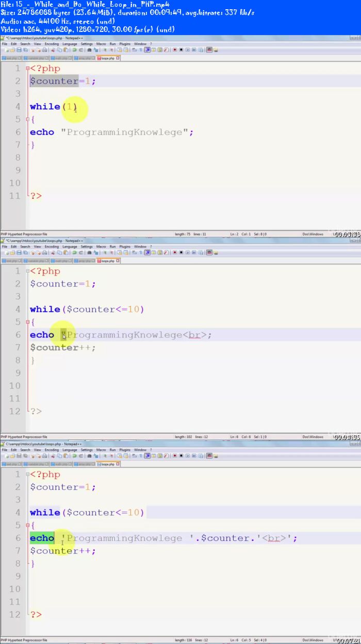Toggle highlighted indent guide button in third frame

[x=147, y=456]
